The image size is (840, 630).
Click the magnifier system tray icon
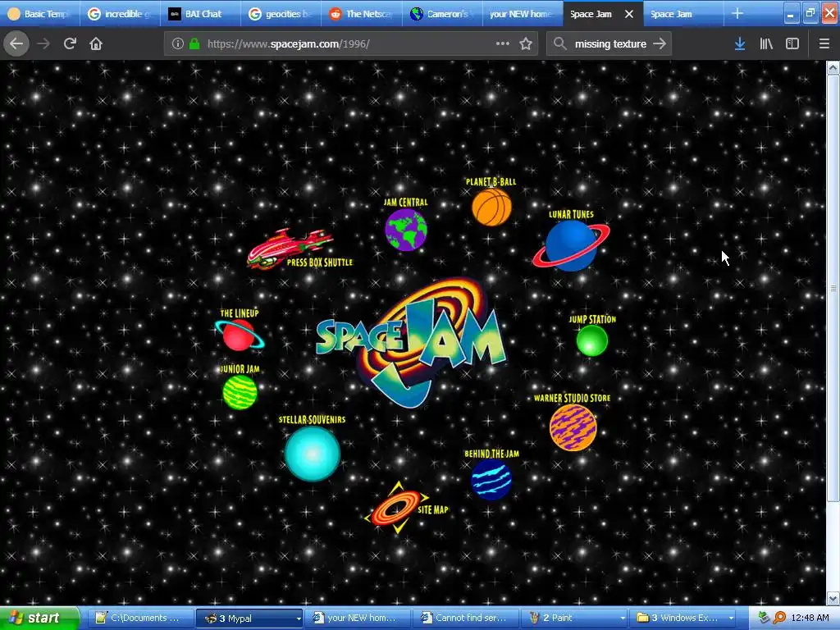tap(779, 619)
